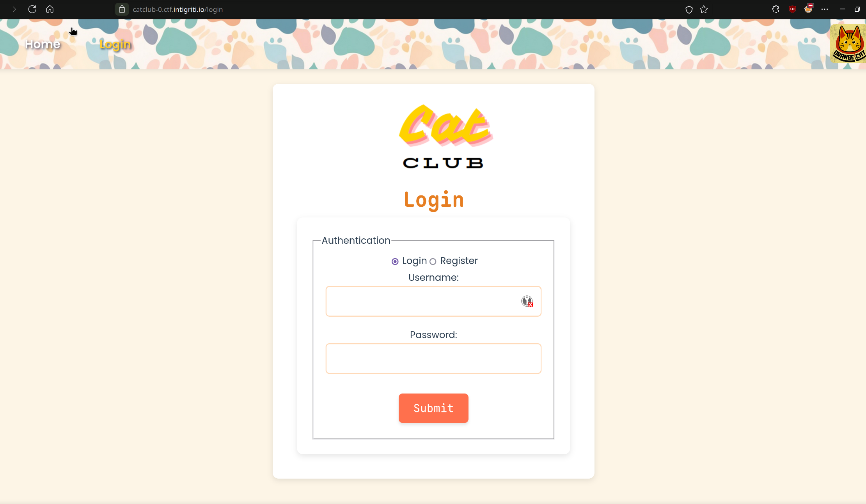
Task: Click the password input field
Action: 433,358
